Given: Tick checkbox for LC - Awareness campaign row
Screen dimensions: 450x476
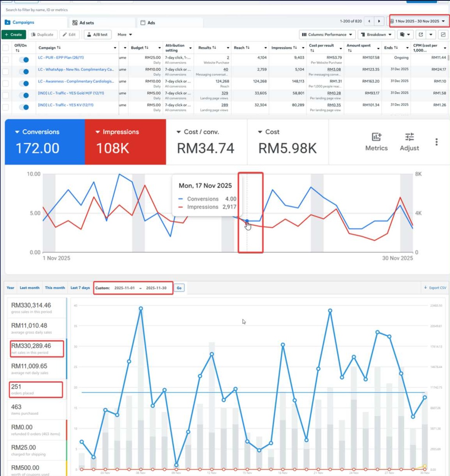Looking at the screenshot, I should tap(5, 83).
